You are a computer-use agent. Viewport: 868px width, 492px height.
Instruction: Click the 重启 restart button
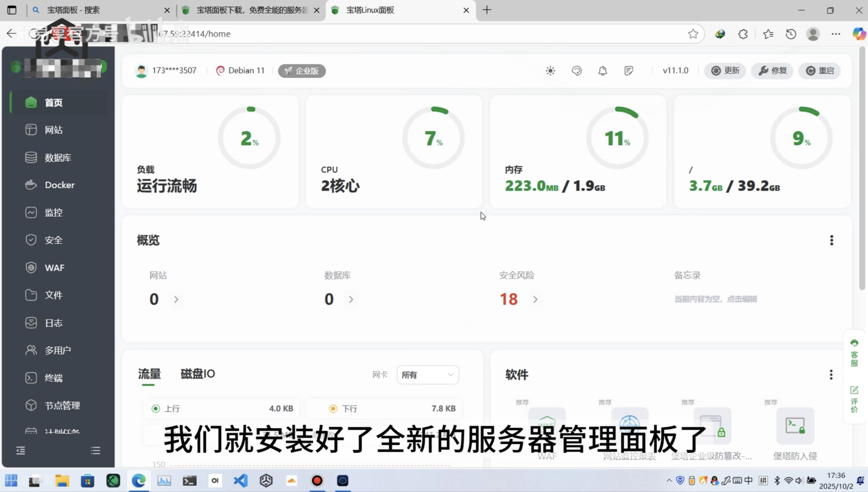[x=820, y=71]
